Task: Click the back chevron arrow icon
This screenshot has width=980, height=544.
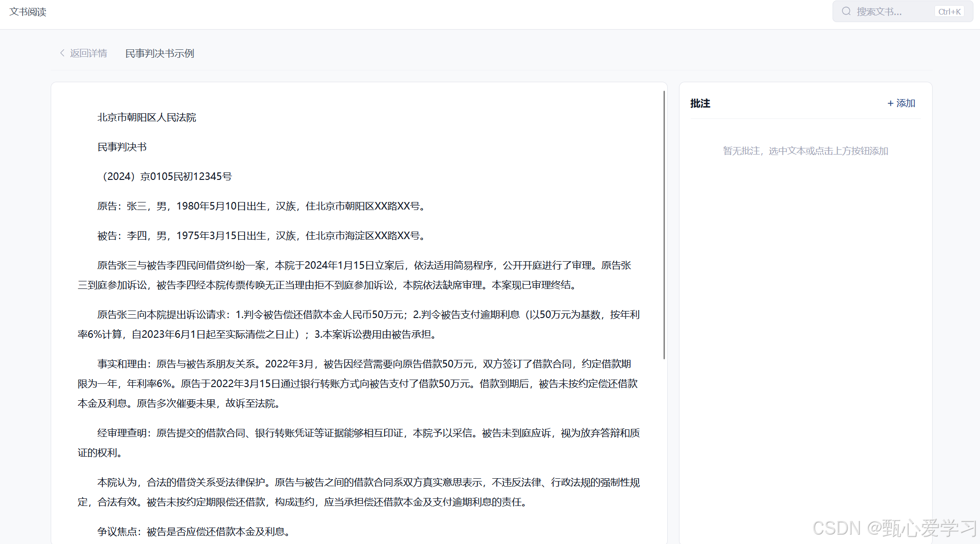Action: [x=62, y=53]
